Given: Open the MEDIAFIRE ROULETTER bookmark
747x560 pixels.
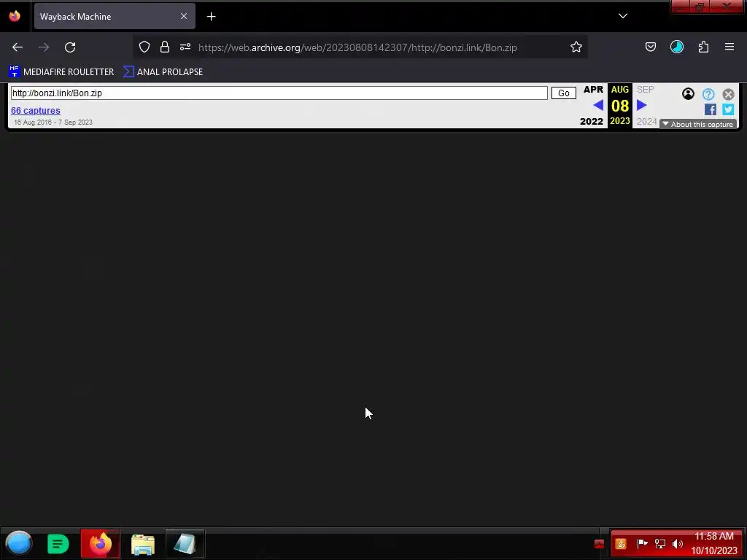Looking at the screenshot, I should click(x=61, y=72).
